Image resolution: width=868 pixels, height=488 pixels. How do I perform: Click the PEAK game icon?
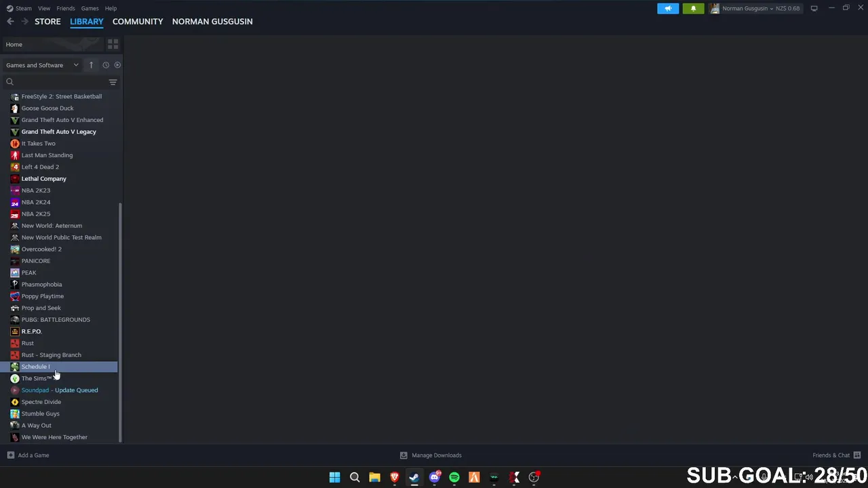click(x=15, y=272)
